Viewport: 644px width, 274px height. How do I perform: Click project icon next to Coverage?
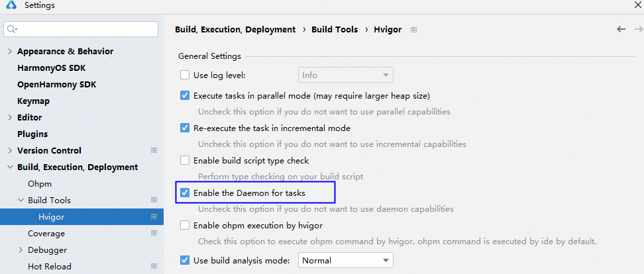pyautogui.click(x=154, y=234)
